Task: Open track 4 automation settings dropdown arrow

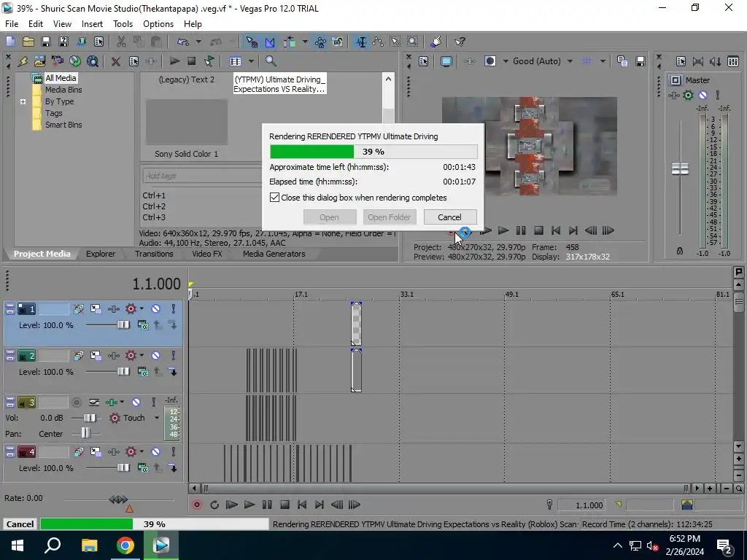Action: click(142, 451)
